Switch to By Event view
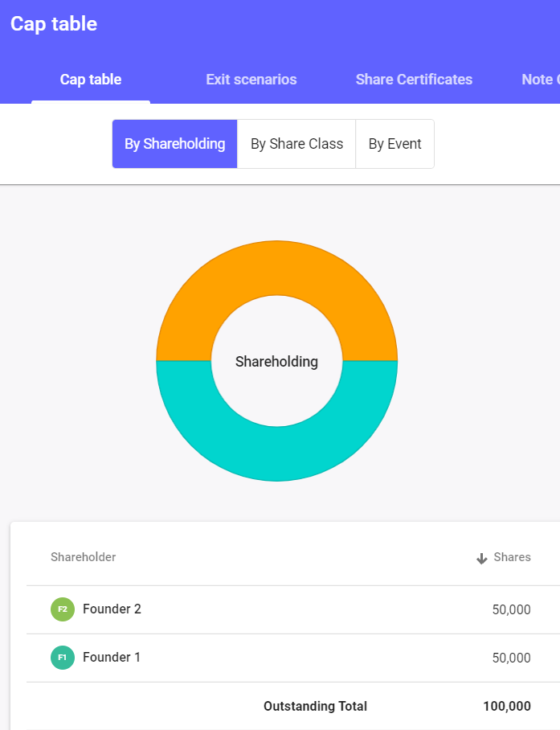 tap(394, 144)
